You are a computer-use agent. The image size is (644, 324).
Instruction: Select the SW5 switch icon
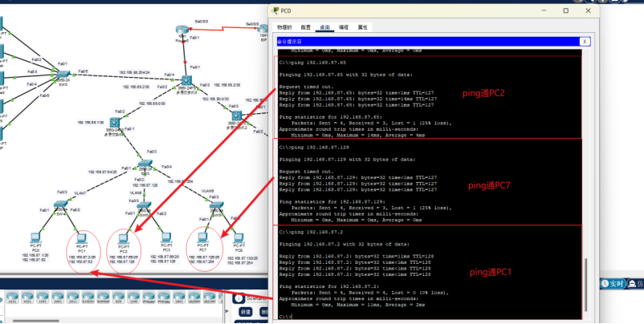(145, 205)
